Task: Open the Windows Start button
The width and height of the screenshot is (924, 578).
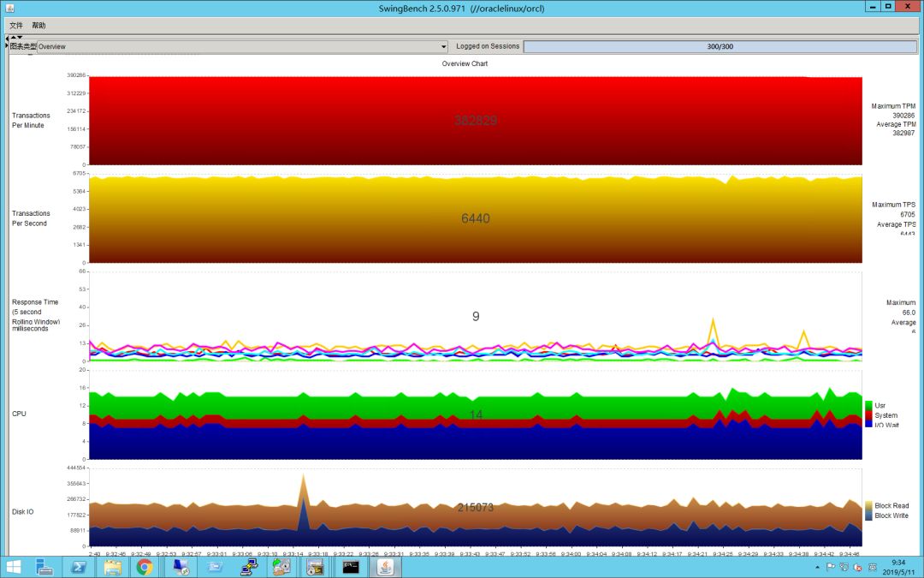Action: click(14, 566)
